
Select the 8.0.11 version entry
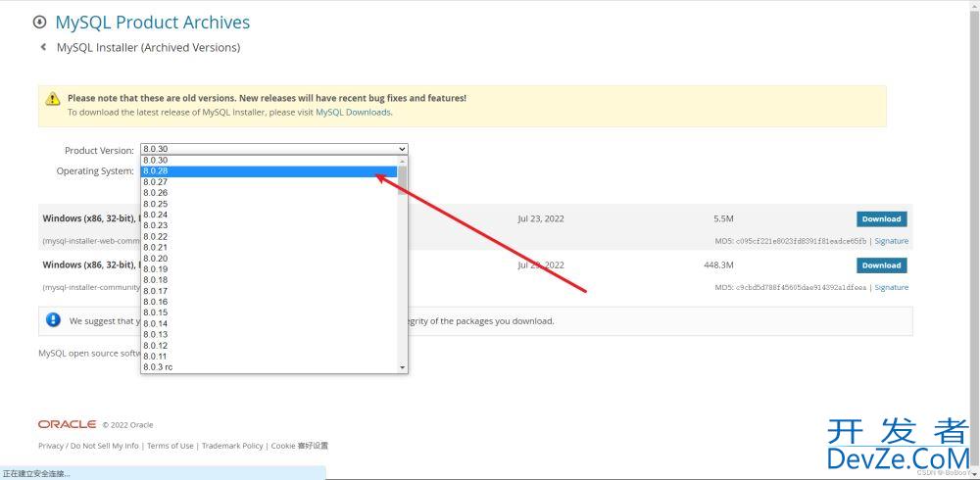point(269,357)
